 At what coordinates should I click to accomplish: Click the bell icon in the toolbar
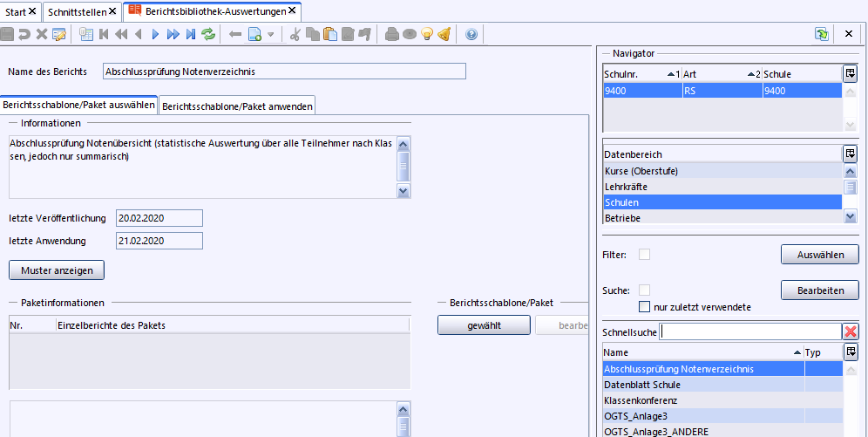[x=444, y=34]
